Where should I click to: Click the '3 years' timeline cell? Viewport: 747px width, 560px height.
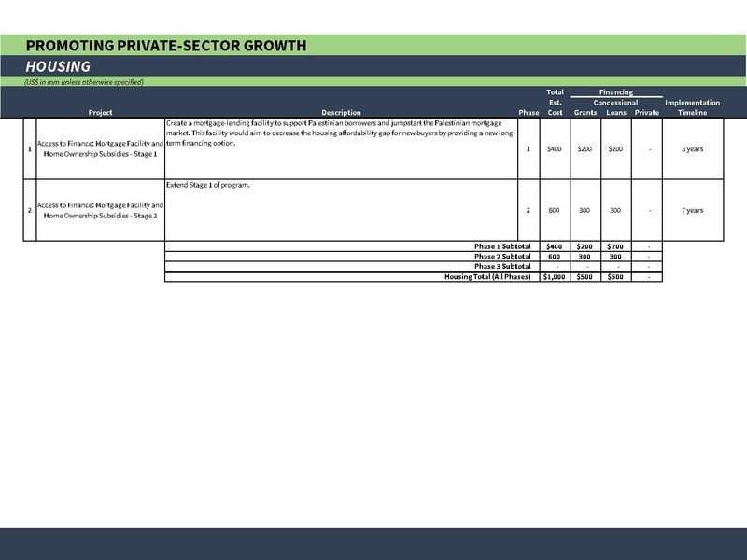tap(692, 149)
